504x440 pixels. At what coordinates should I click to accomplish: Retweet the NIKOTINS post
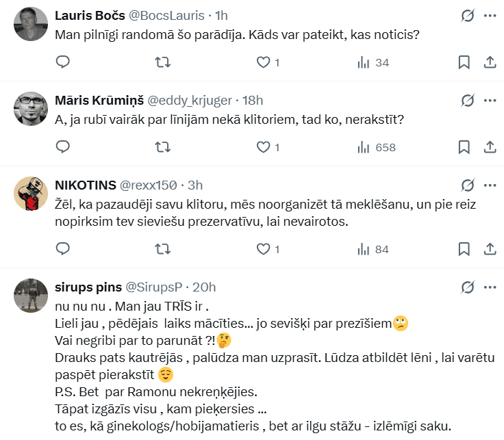click(x=163, y=249)
